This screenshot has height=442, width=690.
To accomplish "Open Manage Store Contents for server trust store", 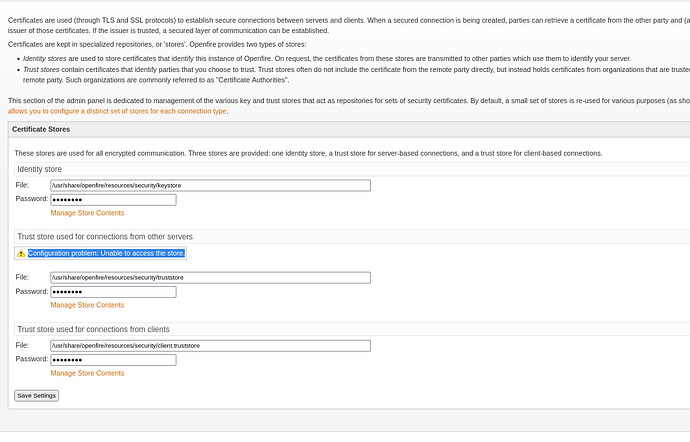I will 87,305.
